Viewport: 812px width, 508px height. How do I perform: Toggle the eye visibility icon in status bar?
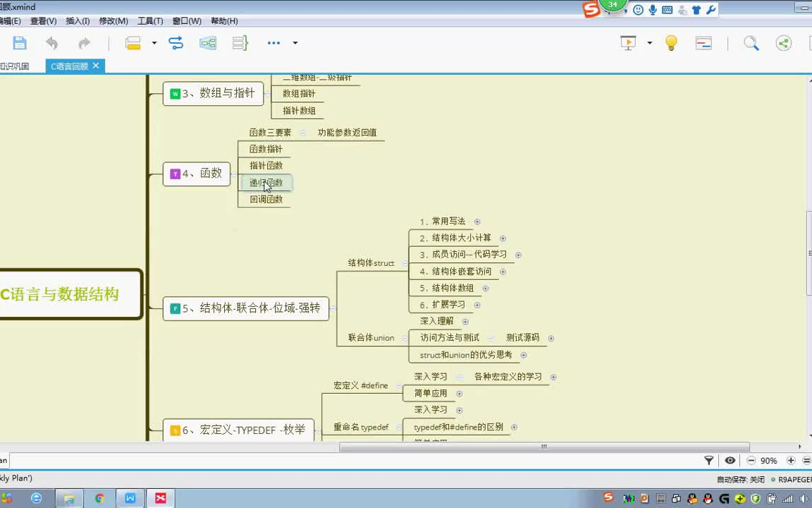pyautogui.click(x=730, y=460)
